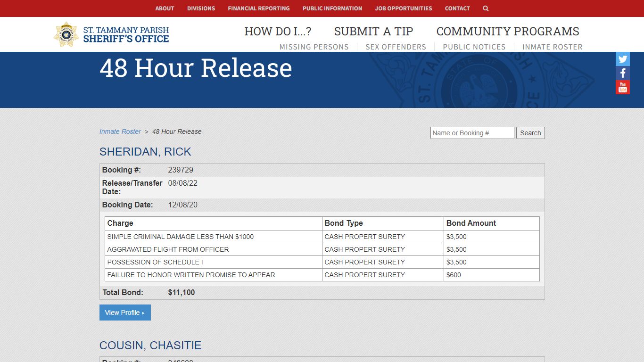Go to SUBMIT A TIP

click(x=374, y=32)
